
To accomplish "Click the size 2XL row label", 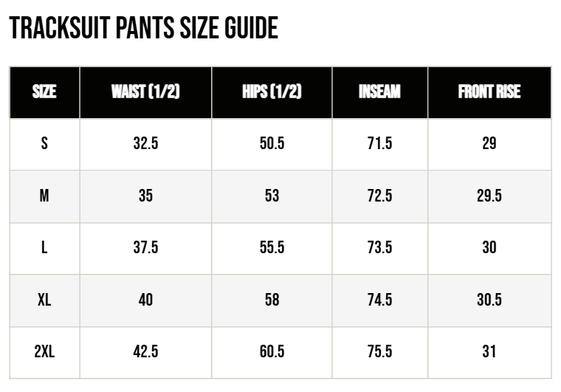I will click(x=44, y=351).
